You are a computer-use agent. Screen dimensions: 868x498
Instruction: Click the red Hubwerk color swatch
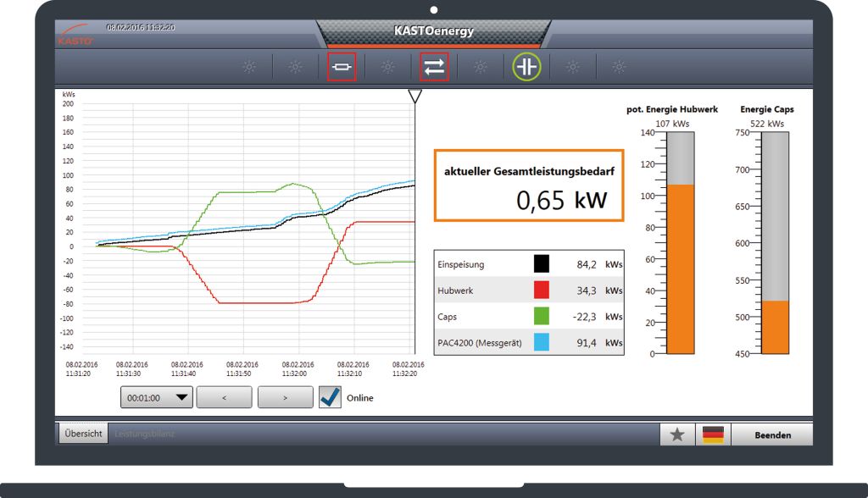[542, 290]
